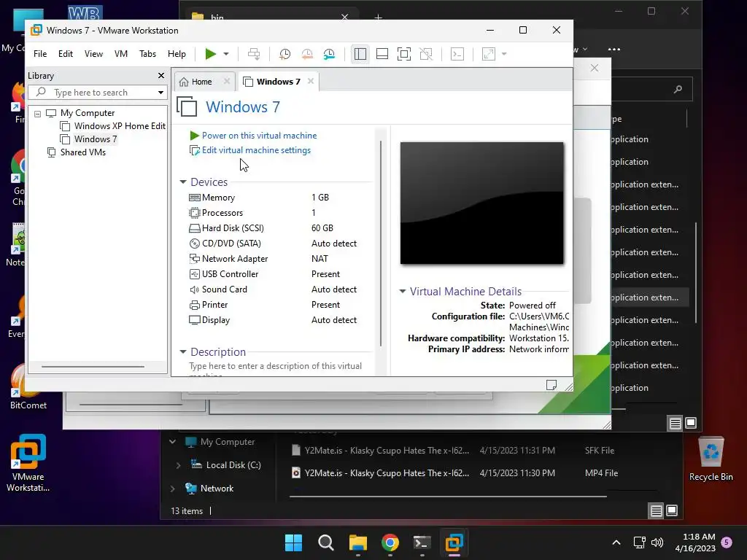Image resolution: width=747 pixels, height=560 pixels.
Task: Toggle the thumbnail bar view icon
Action: (382, 54)
